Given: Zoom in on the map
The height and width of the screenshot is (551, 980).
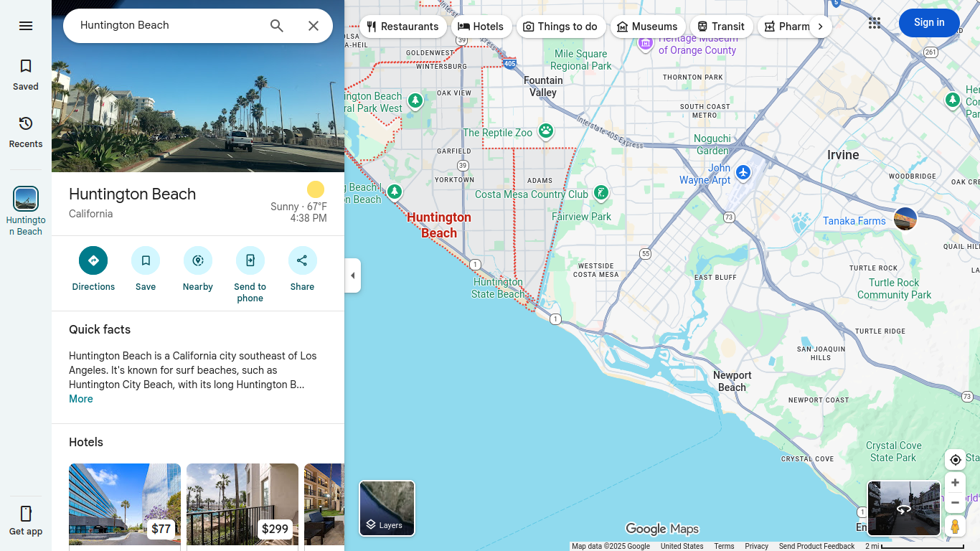Looking at the screenshot, I should pos(955,483).
